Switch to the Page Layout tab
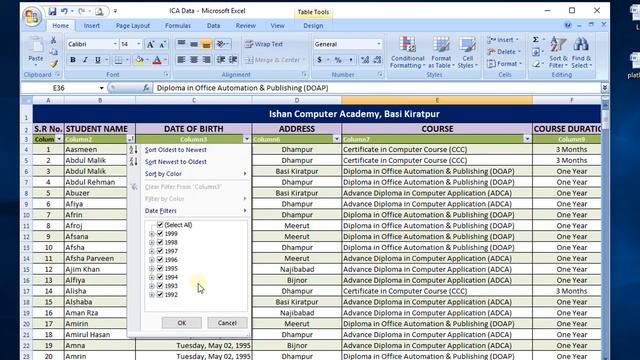Image resolution: width=640 pixels, height=360 pixels. (x=133, y=26)
